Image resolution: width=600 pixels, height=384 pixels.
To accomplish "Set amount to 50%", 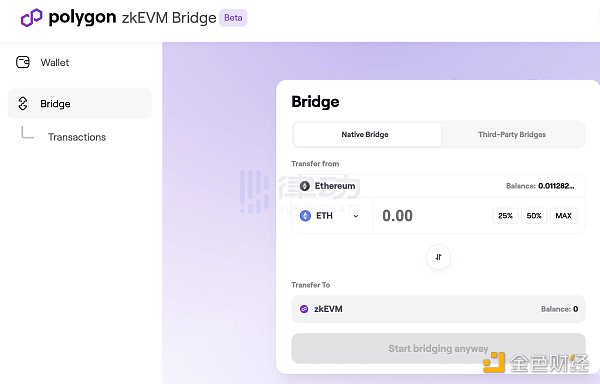I will point(534,216).
